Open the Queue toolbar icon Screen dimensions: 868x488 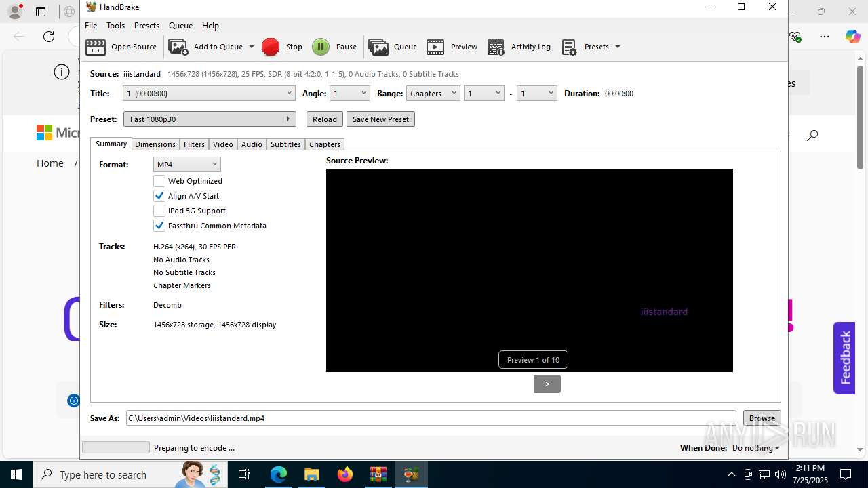point(378,47)
